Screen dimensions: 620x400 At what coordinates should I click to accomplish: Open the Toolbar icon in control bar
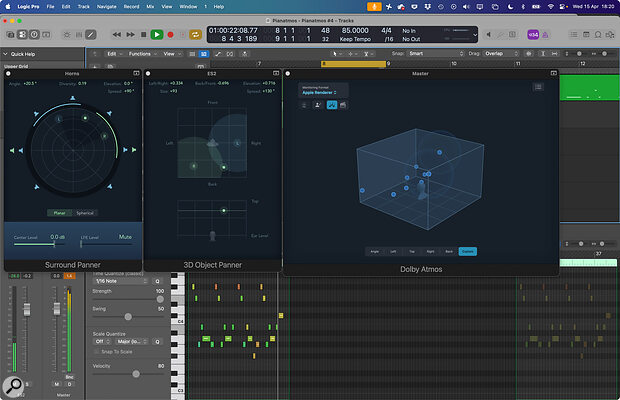click(46, 35)
